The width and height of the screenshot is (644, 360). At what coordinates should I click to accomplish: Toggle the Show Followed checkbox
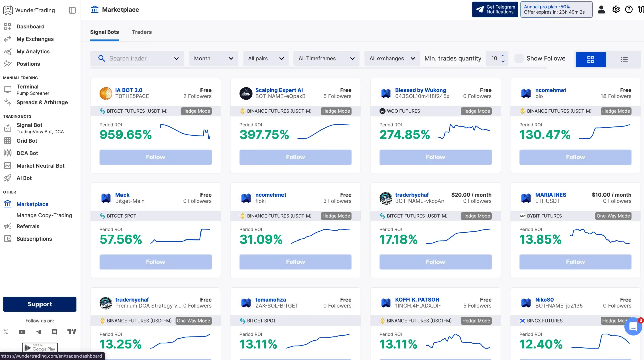[x=519, y=58]
